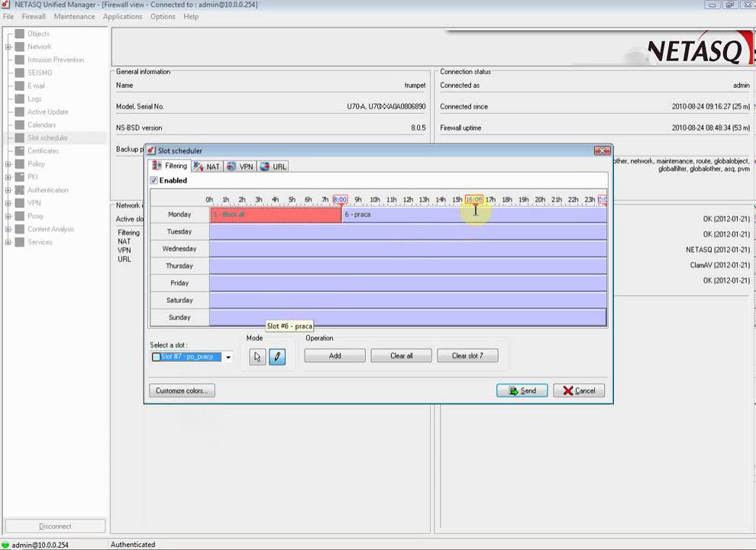The image size is (756, 550).
Task: Click the Friday schedule row
Action: 408,283
